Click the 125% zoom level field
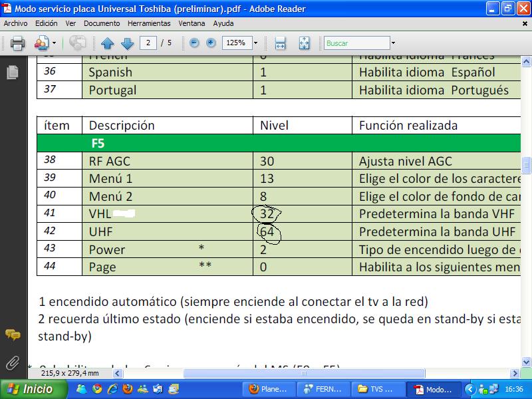The width and height of the screenshot is (532, 399). (x=237, y=43)
